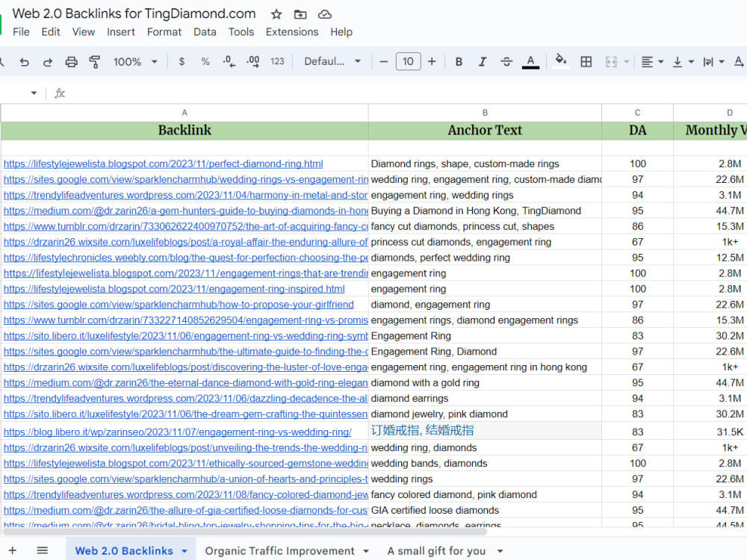
Task: Print the spreadsheet
Action: point(72,62)
